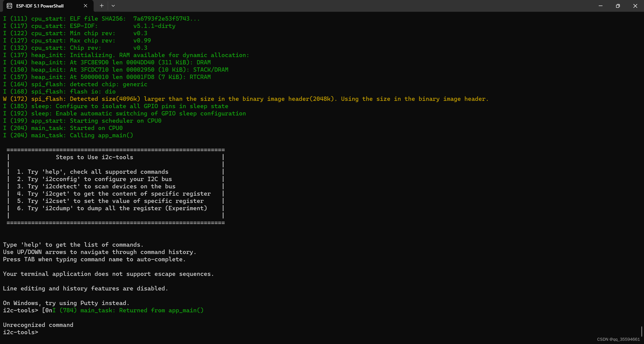Close the ESP-IDF 5.1 PowerShell tab
The image size is (644, 344).
(86, 6)
